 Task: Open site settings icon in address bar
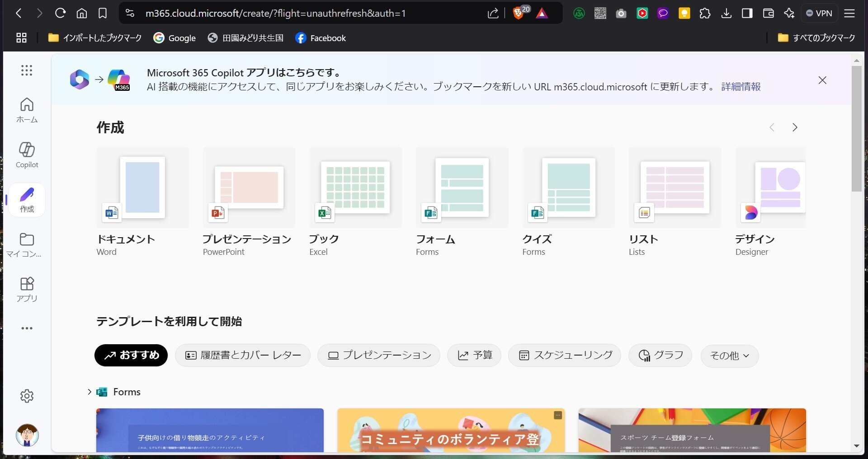pyautogui.click(x=130, y=14)
